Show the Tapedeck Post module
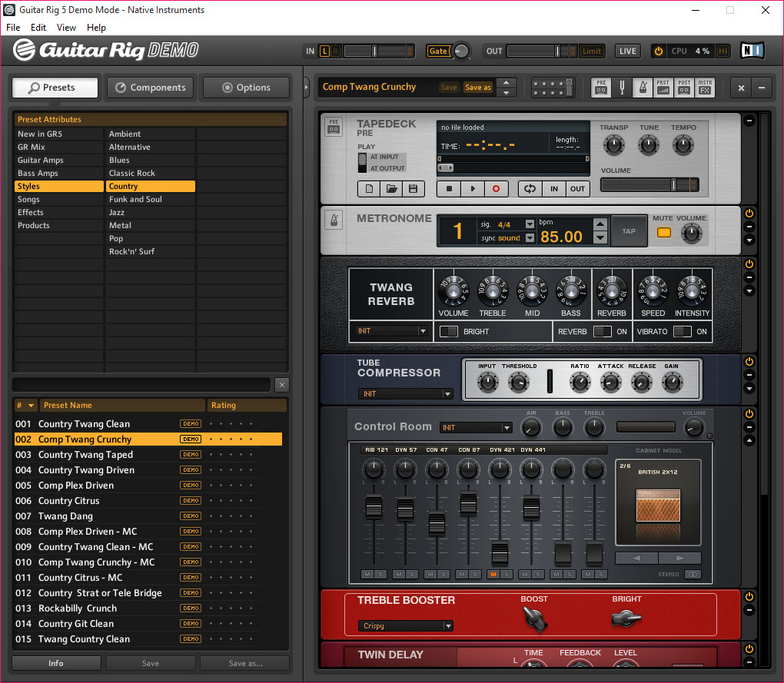Image resolution: width=784 pixels, height=683 pixels. (684, 88)
